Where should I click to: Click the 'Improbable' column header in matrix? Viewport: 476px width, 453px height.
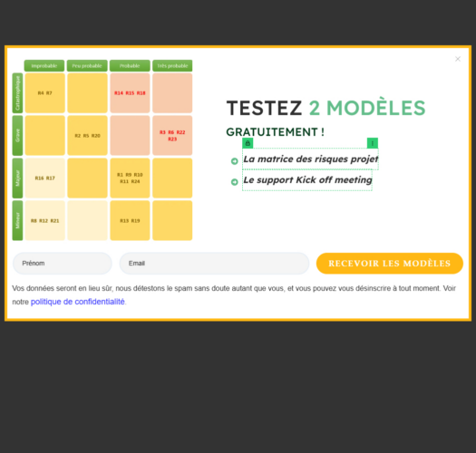44,65
